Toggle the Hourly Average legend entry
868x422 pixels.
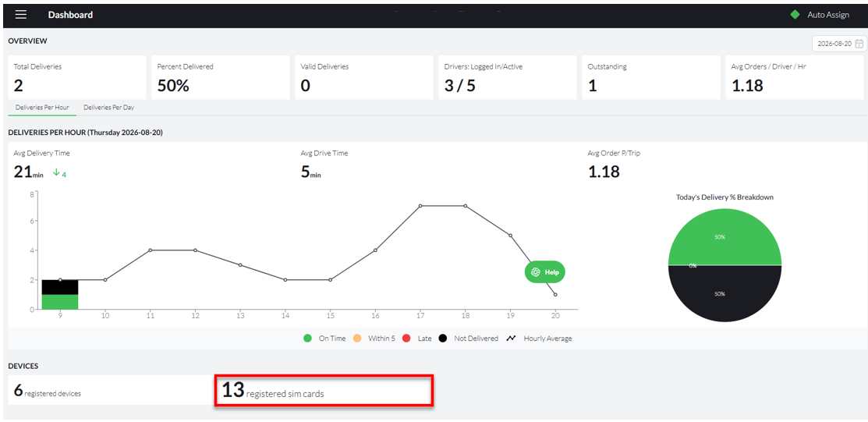pos(539,339)
